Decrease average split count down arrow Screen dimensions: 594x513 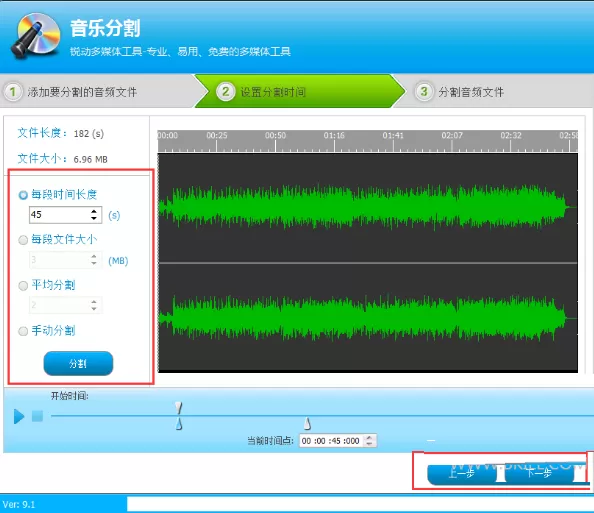[94, 309]
